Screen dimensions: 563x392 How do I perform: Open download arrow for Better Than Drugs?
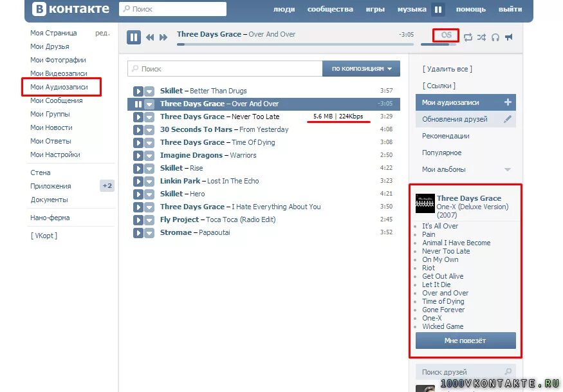pos(149,91)
